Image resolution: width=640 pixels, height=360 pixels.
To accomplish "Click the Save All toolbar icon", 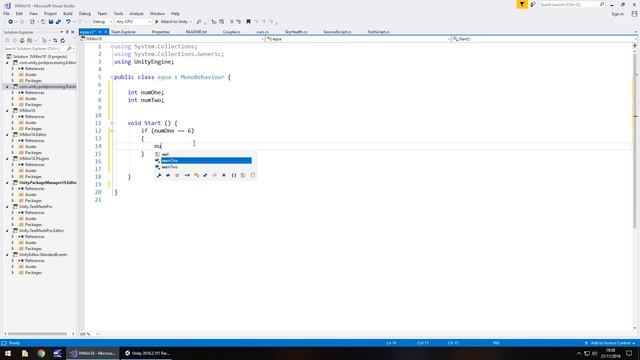I will tap(58, 22).
